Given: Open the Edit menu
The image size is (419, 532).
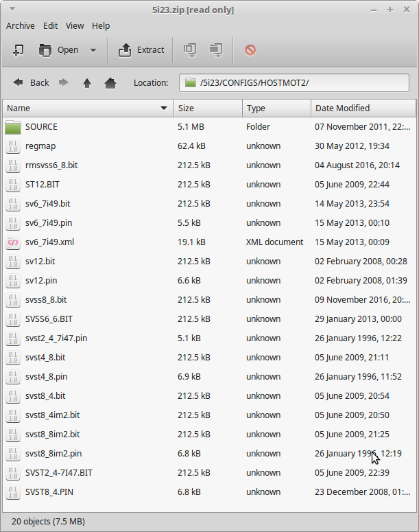Looking at the screenshot, I should (50, 26).
